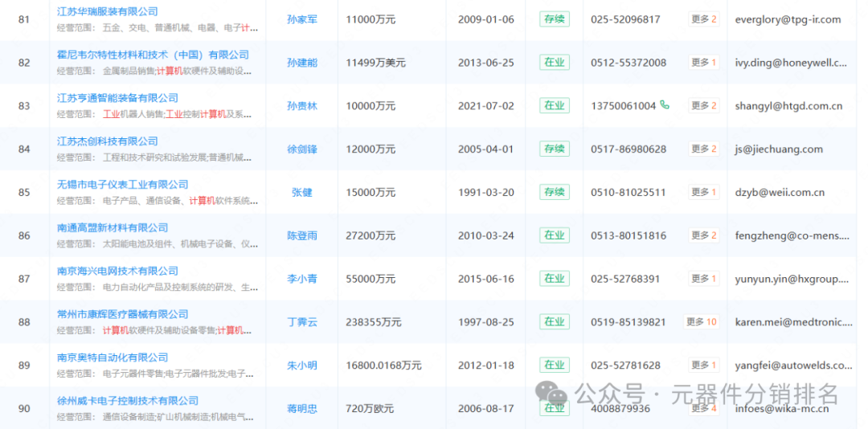The width and height of the screenshot is (868, 429).
Task: Click 在业 status badge in row 89
Action: click(x=554, y=365)
